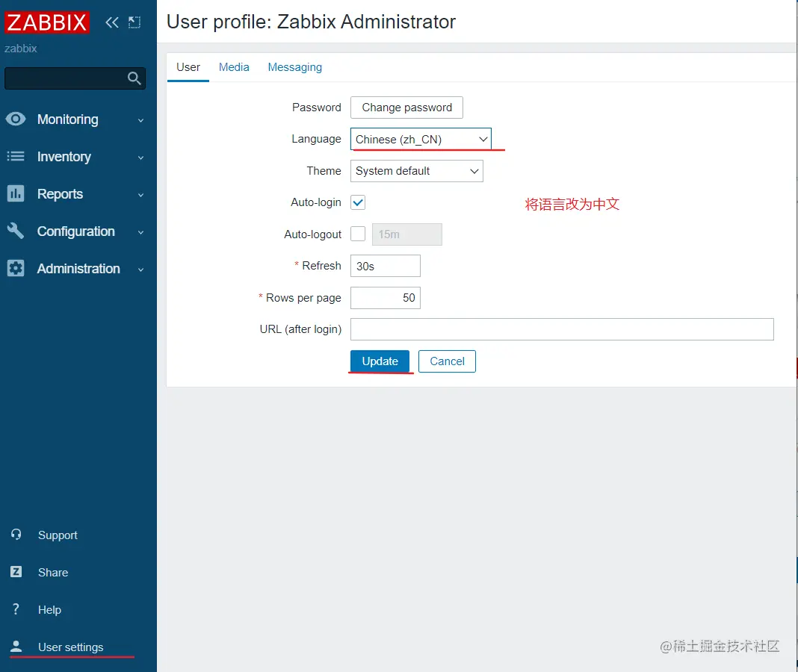The image size is (798, 672).
Task: Click the Support headset icon
Action: pyautogui.click(x=16, y=535)
